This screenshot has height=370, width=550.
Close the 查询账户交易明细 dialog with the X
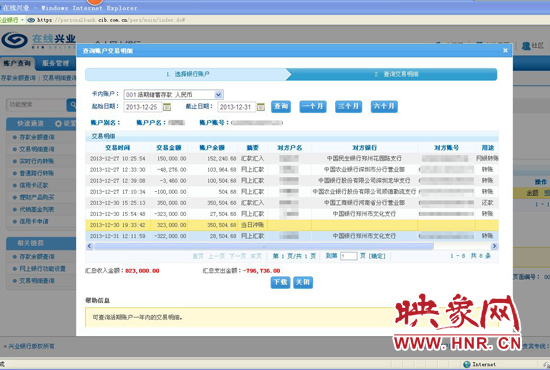(x=505, y=51)
